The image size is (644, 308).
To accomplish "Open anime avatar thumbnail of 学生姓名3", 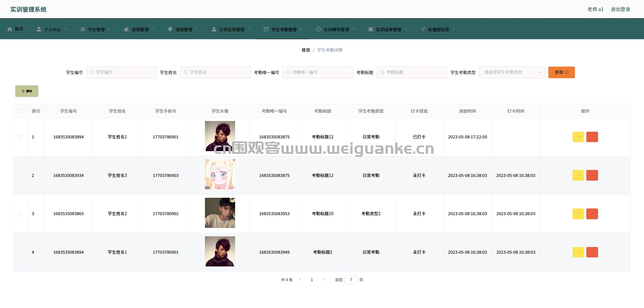I will tap(220, 174).
